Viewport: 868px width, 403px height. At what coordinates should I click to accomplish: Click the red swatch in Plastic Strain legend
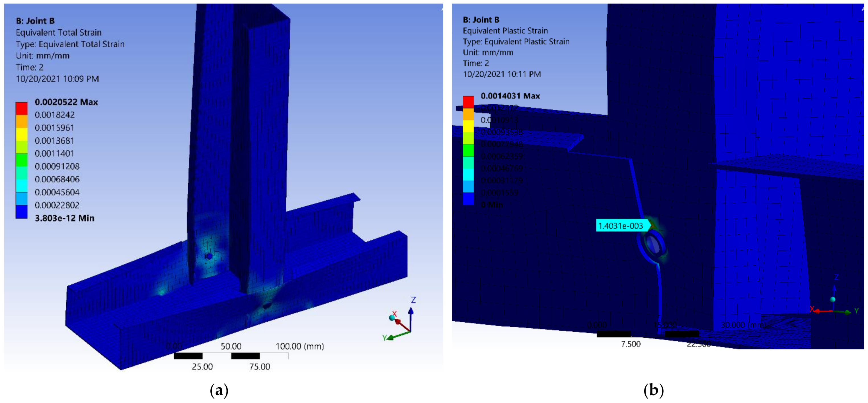(468, 102)
